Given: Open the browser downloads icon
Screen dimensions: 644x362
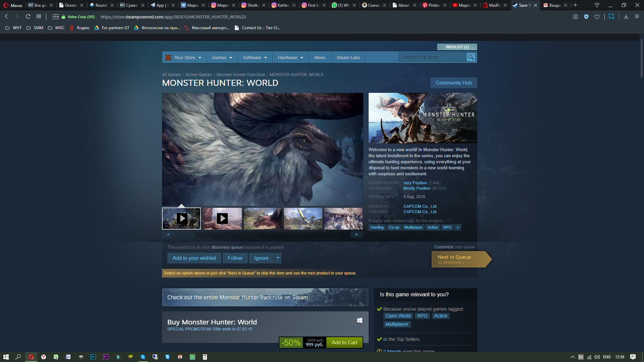Looking at the screenshot, I should (x=626, y=17).
